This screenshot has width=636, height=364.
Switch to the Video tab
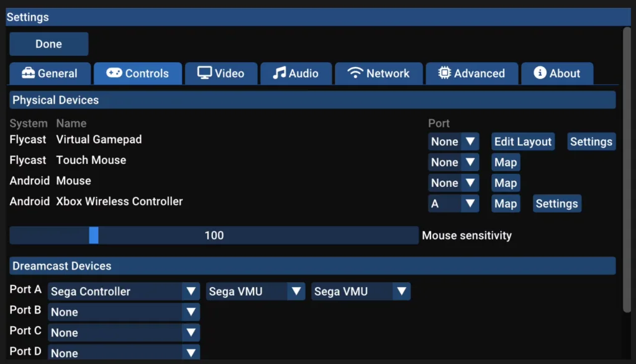pyautogui.click(x=221, y=73)
